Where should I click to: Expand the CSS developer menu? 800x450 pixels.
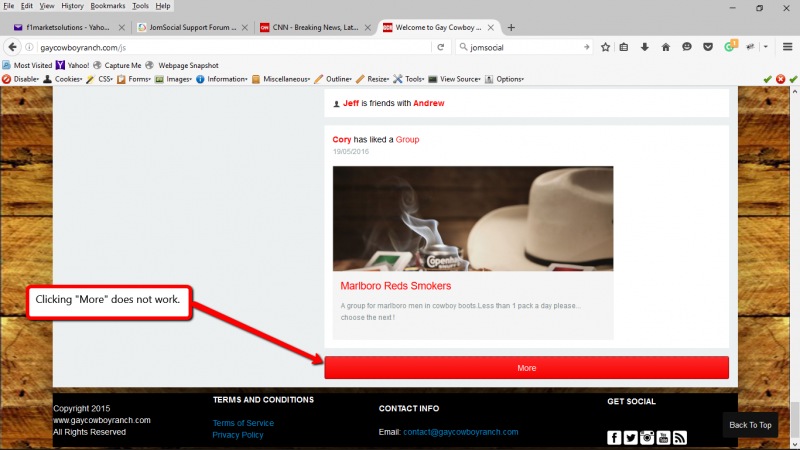[99, 79]
